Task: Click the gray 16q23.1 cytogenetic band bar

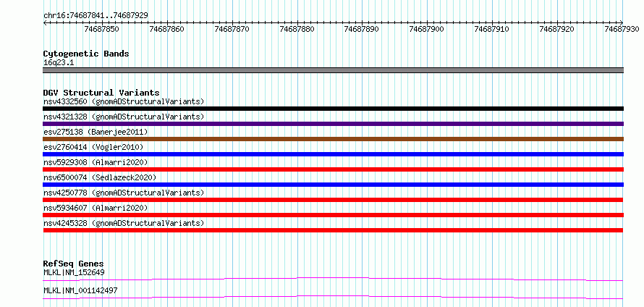Action: click(x=333, y=70)
